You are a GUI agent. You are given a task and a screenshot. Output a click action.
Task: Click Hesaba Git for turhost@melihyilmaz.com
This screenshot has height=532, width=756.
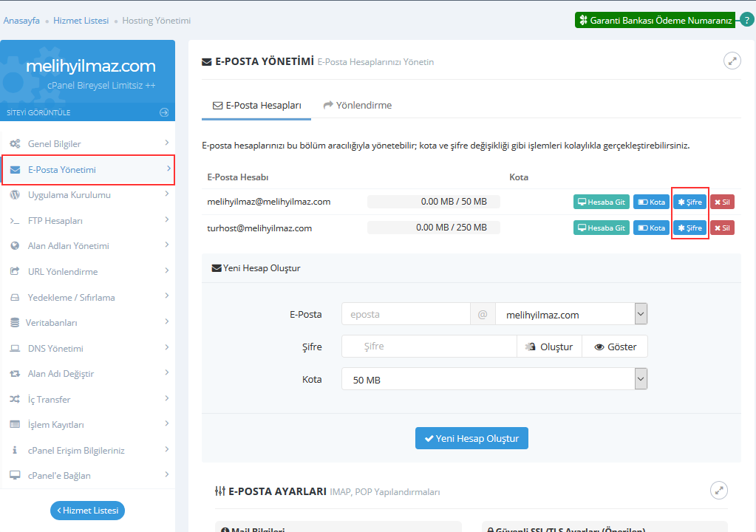pos(601,228)
